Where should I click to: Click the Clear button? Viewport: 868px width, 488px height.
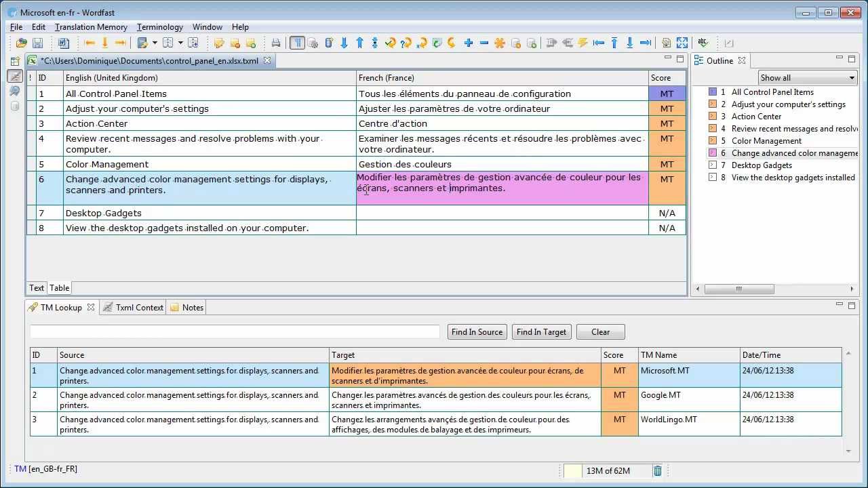pos(601,332)
